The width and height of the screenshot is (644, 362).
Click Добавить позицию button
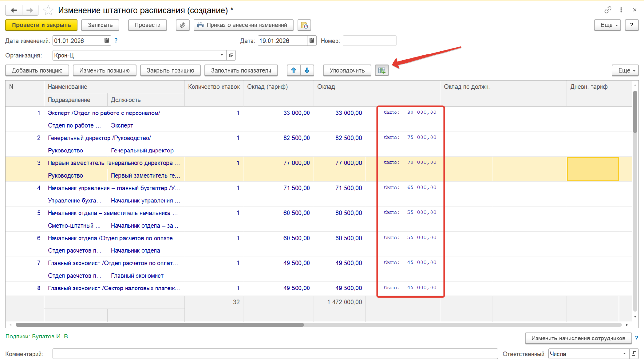point(37,70)
